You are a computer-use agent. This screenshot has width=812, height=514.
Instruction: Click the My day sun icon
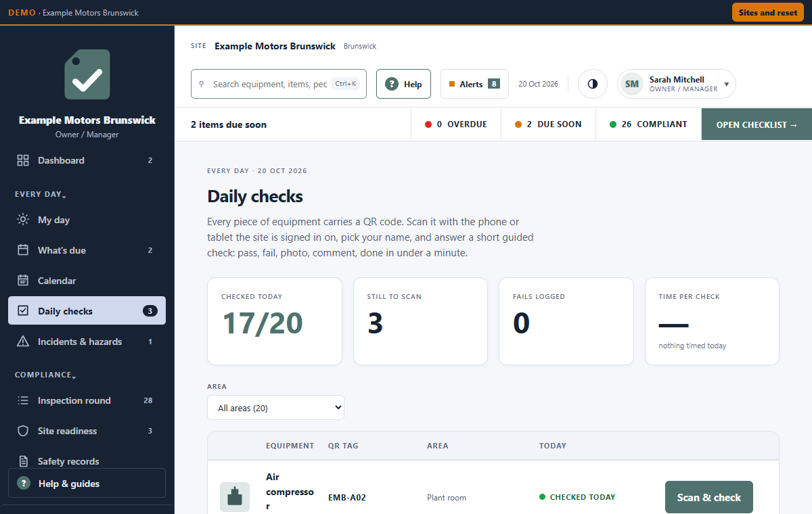point(23,220)
